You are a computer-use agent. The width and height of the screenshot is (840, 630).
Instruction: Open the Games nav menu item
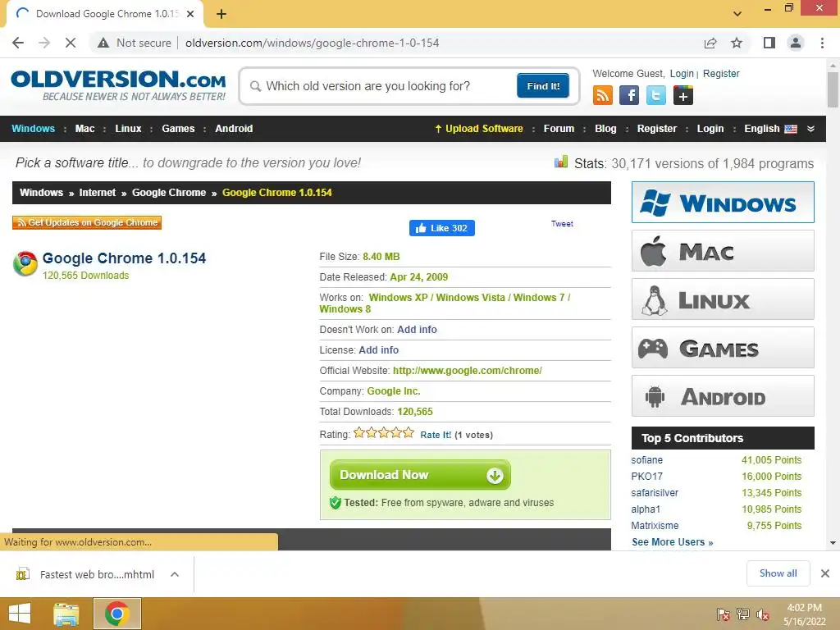click(x=178, y=129)
